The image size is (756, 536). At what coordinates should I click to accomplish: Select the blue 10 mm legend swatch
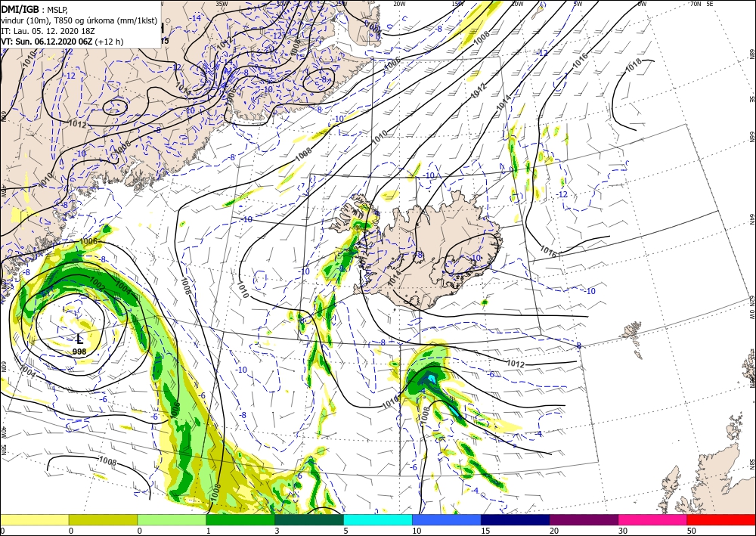click(x=447, y=519)
